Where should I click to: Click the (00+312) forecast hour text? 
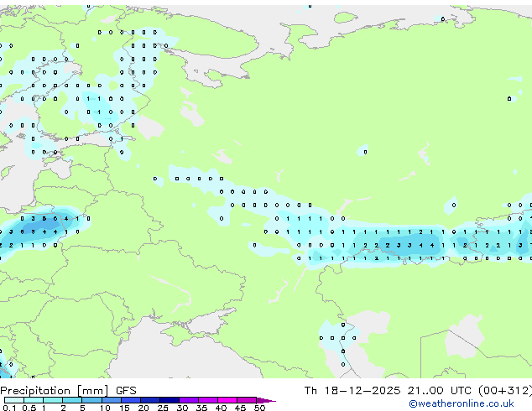505,391
